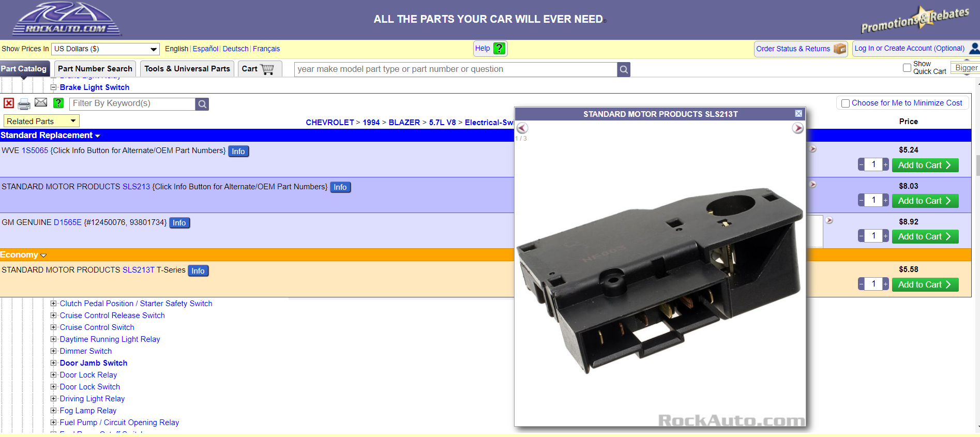Click the BLAZER breadcrumb link

(404, 123)
